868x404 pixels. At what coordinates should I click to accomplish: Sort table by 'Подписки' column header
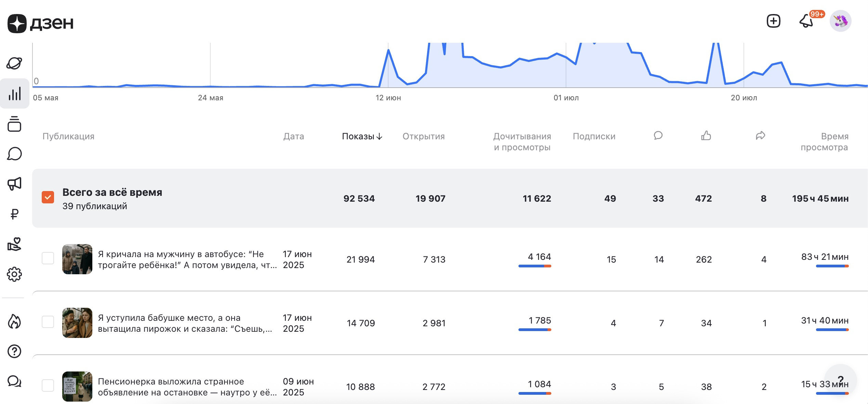click(x=594, y=136)
